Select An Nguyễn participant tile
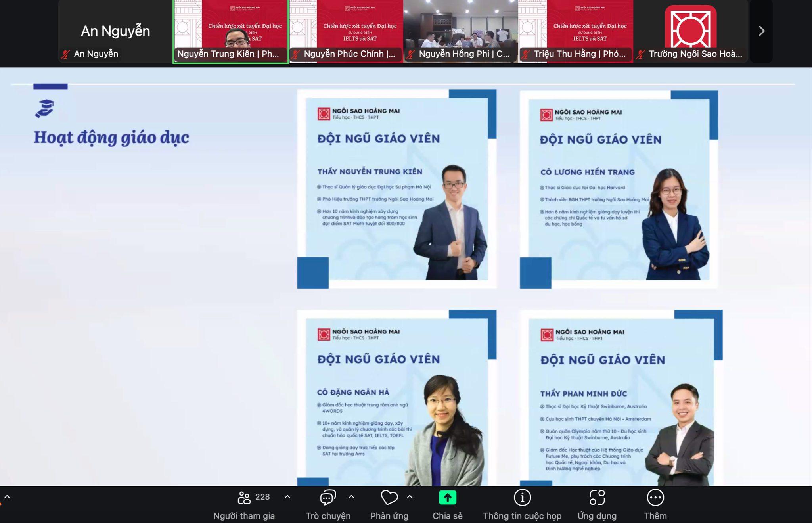The image size is (812, 523). (115, 31)
